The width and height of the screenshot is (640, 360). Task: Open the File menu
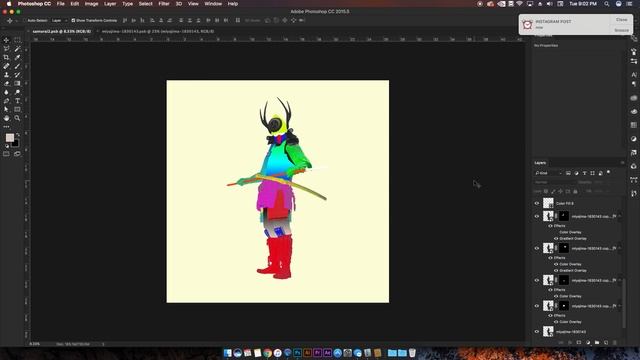tap(61, 4)
